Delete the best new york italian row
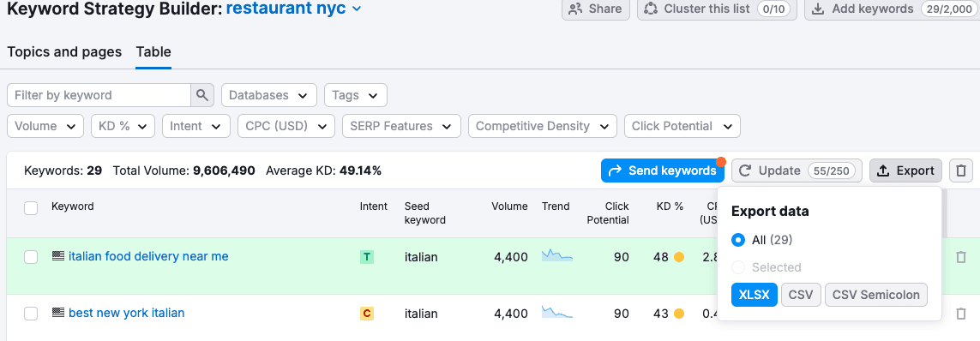This screenshot has width=980, height=341. [961, 314]
